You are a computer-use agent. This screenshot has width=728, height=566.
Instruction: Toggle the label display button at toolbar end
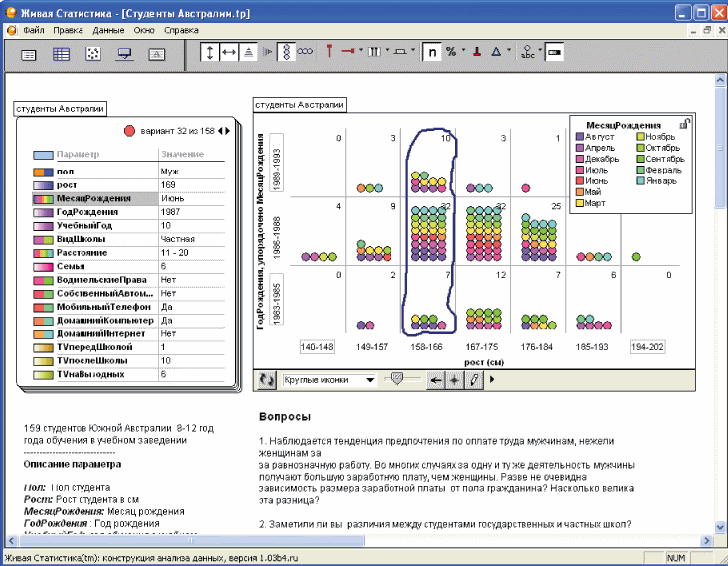(554, 51)
